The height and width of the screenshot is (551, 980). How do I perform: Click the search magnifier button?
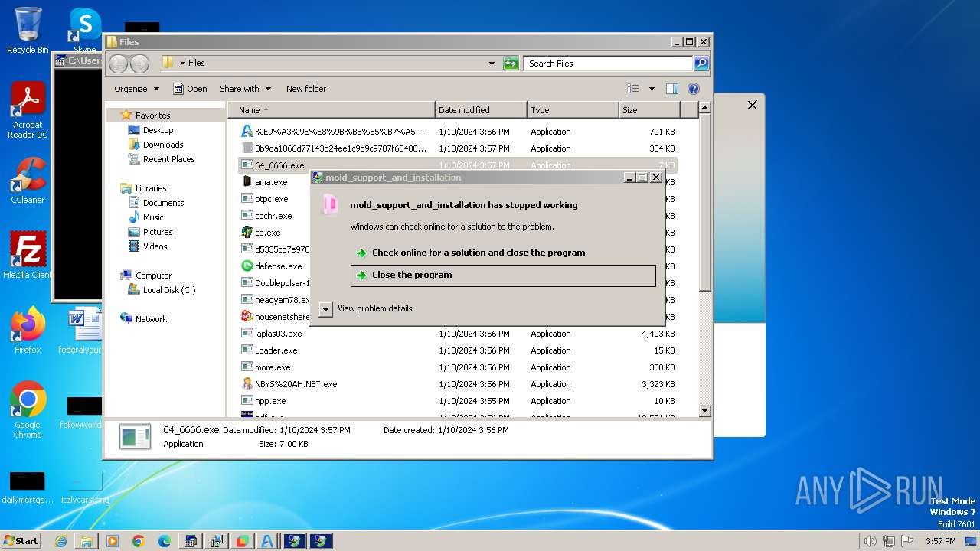(x=701, y=64)
